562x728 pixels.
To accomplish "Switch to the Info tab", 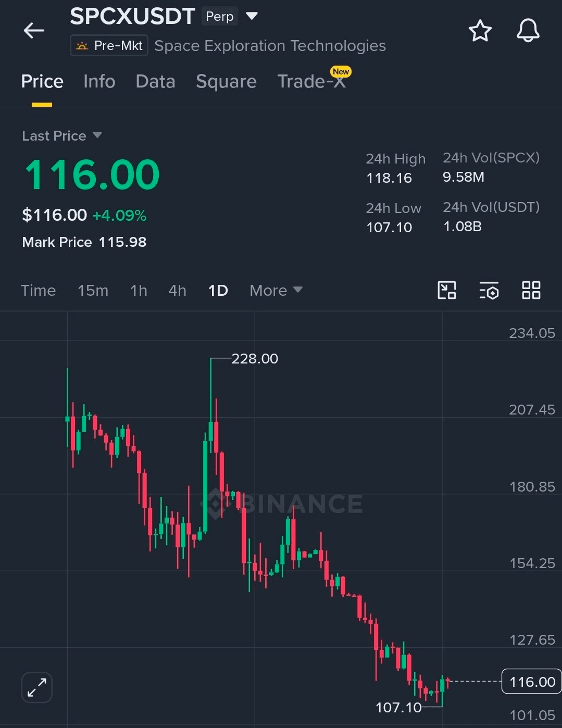I will 99,82.
